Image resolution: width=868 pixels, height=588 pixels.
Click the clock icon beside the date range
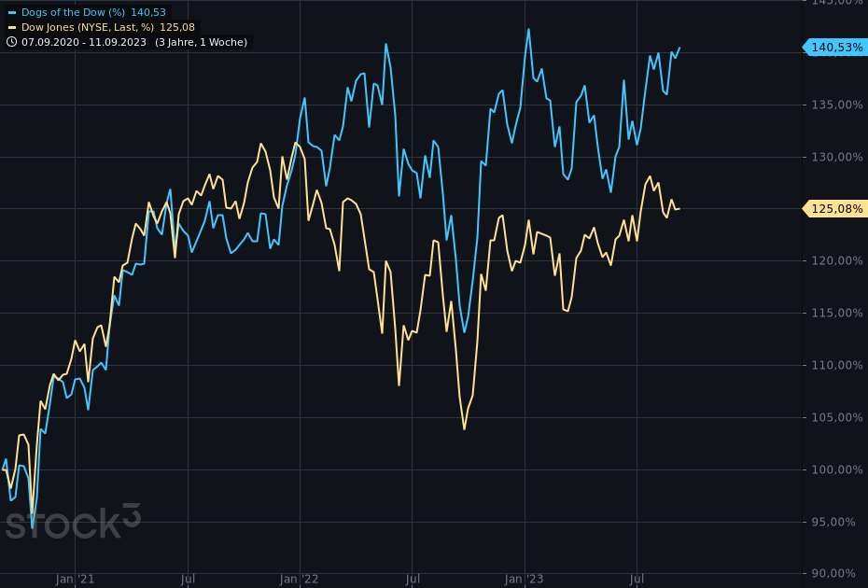(11, 42)
